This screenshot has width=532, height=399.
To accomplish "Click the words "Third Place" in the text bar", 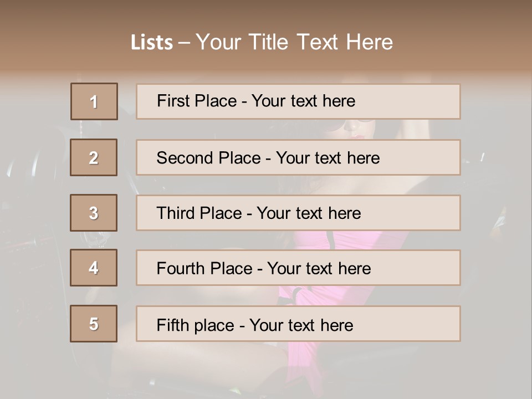I will point(199,213).
